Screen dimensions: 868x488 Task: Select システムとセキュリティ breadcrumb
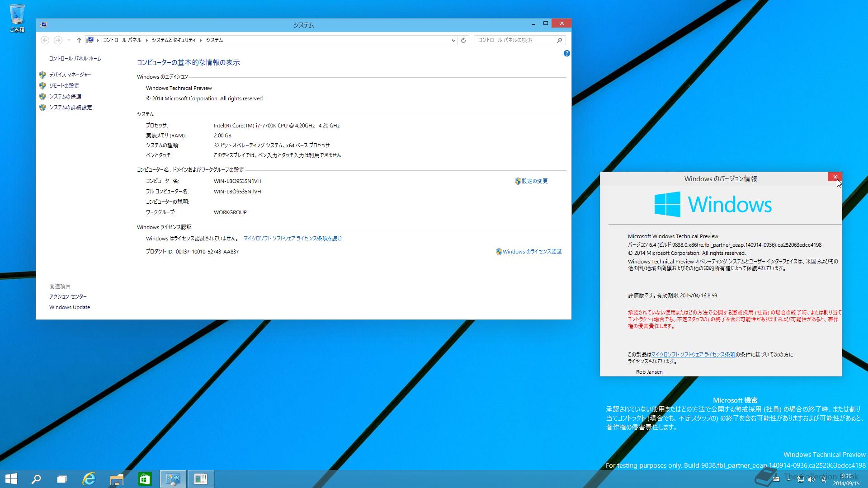174,40
